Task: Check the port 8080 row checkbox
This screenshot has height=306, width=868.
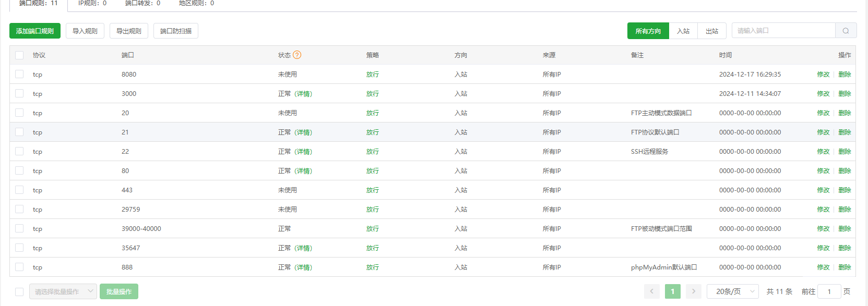Action: tap(19, 74)
